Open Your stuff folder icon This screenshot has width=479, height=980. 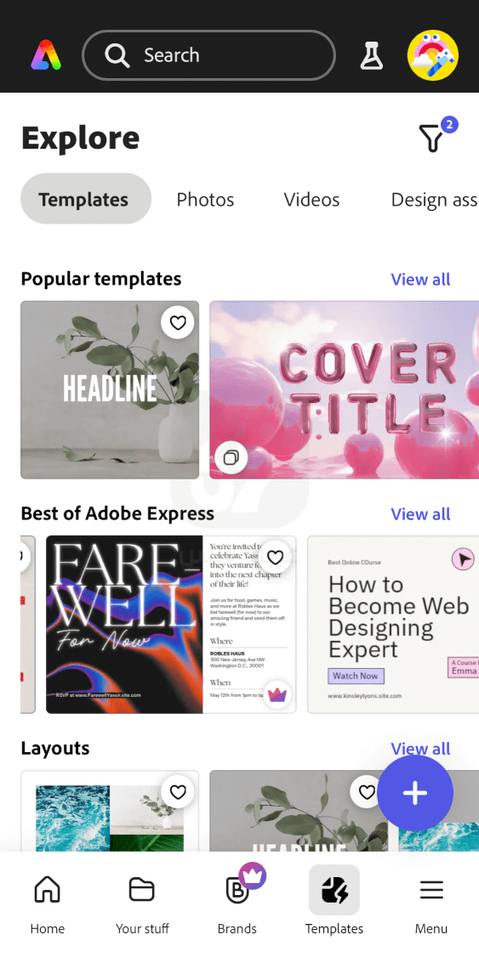[x=142, y=889]
